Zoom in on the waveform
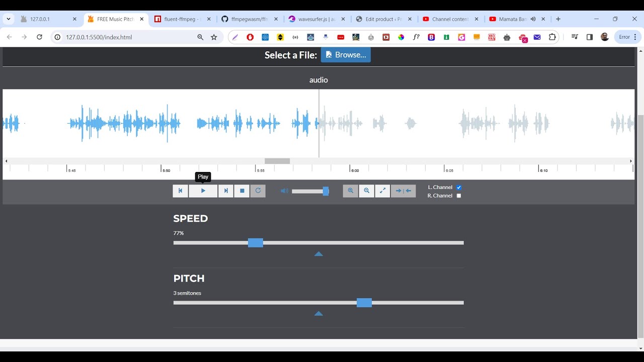Screen dimensions: 644x362 [351, 191]
